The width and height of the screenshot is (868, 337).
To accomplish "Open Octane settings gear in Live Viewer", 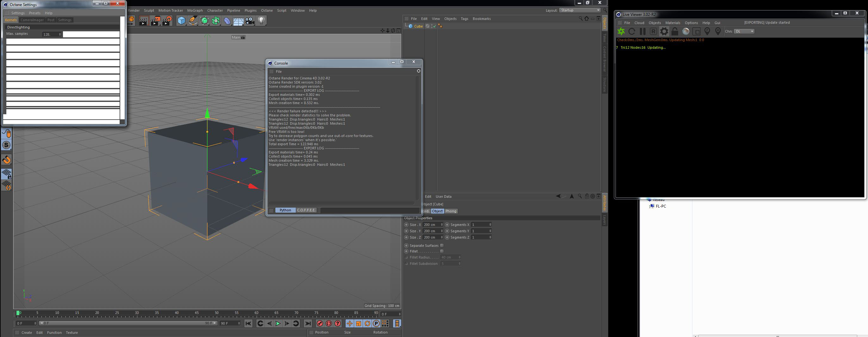I will coord(664,31).
